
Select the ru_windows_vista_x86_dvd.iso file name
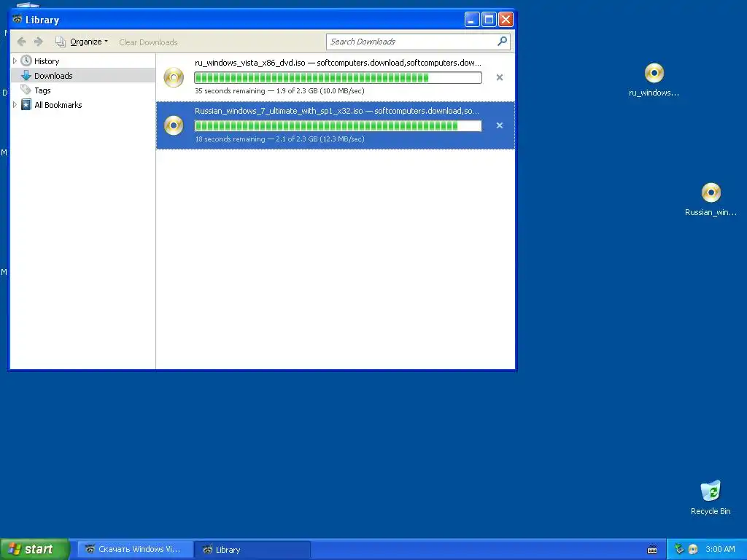(x=250, y=63)
